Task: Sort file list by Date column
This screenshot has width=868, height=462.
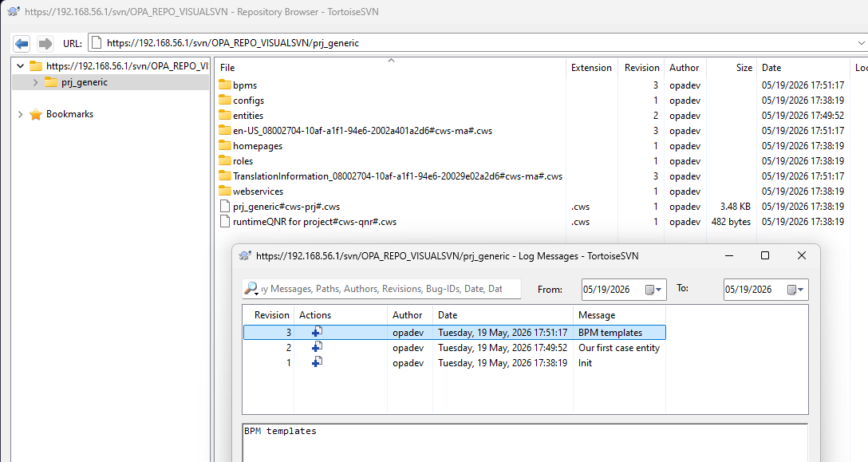Action: (x=771, y=68)
